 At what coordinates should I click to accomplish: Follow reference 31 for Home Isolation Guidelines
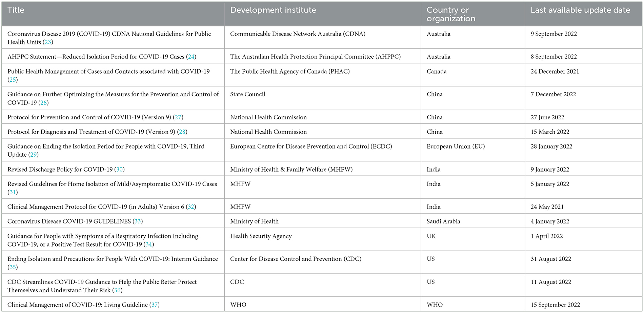click(x=13, y=192)
